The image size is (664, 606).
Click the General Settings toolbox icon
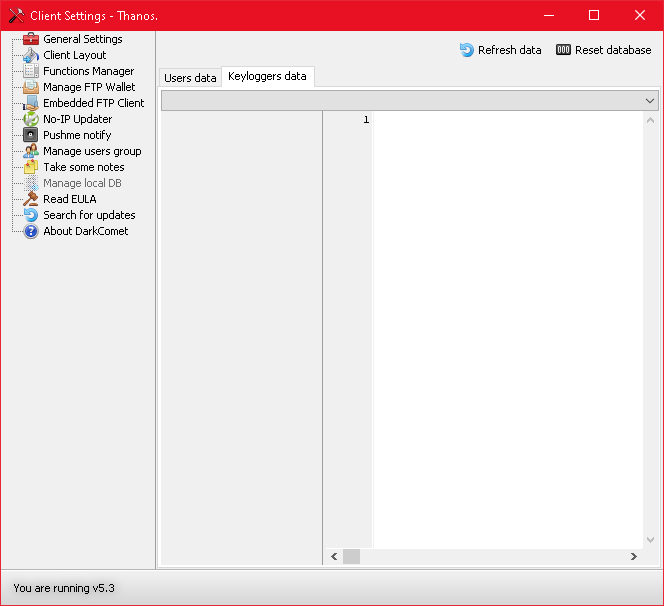point(31,39)
